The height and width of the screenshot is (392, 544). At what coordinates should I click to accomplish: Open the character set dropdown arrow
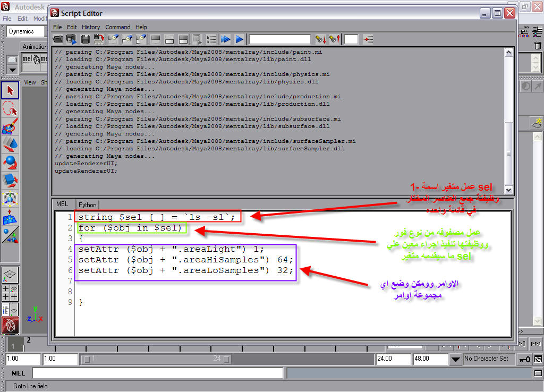point(455,360)
